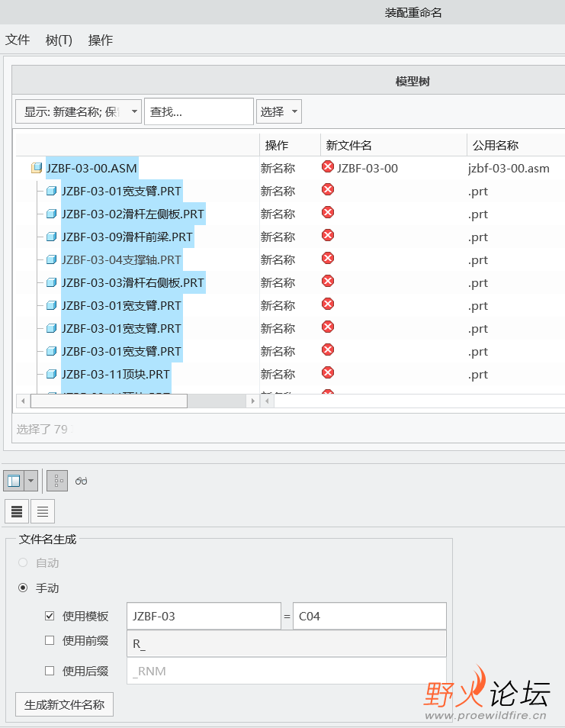The width and height of the screenshot is (565, 728).
Task: Click the prefix field containing R_
Action: coord(287,643)
